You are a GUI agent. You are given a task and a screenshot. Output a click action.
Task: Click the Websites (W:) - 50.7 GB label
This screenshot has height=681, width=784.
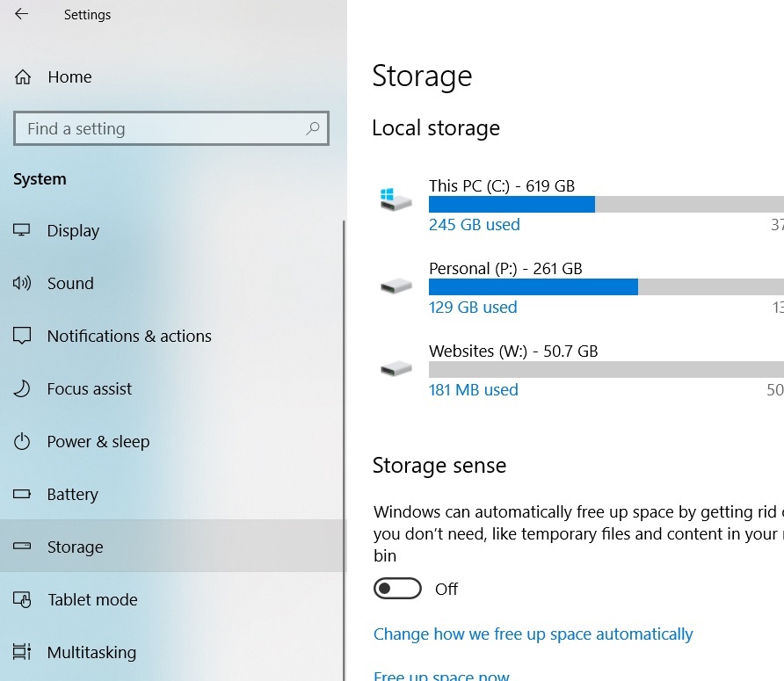tap(513, 351)
